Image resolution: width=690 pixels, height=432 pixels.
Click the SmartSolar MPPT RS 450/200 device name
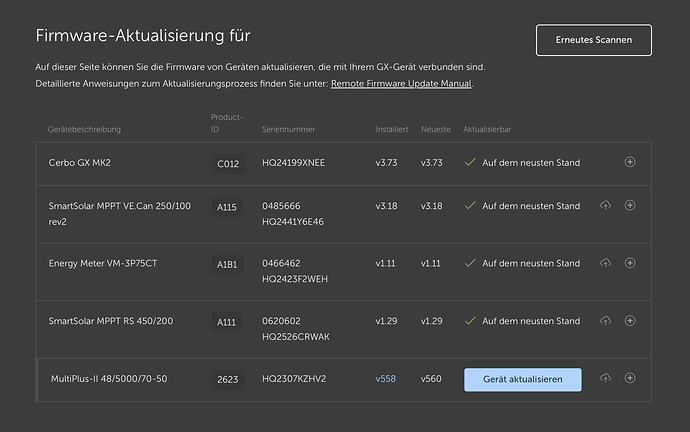110,321
